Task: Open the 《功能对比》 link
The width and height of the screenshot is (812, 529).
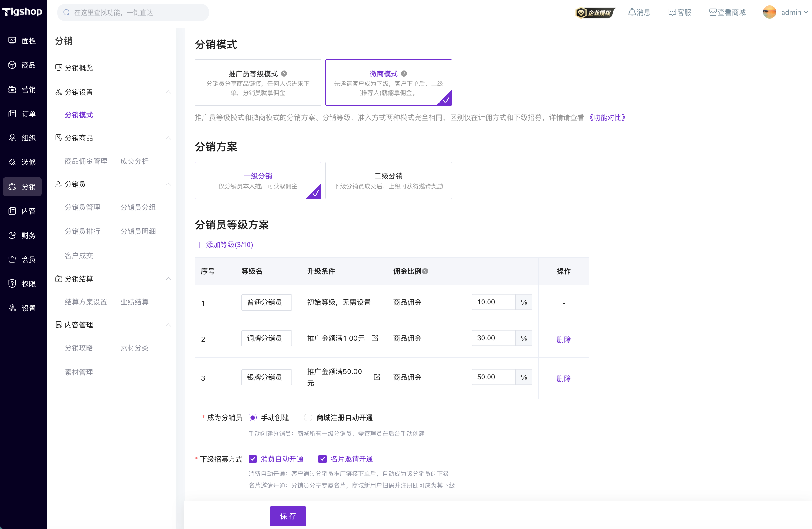Action: (607, 117)
